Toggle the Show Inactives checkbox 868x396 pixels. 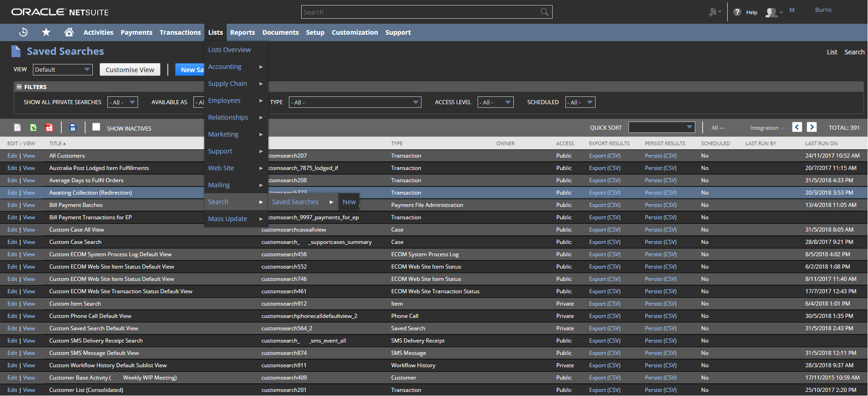pyautogui.click(x=96, y=127)
